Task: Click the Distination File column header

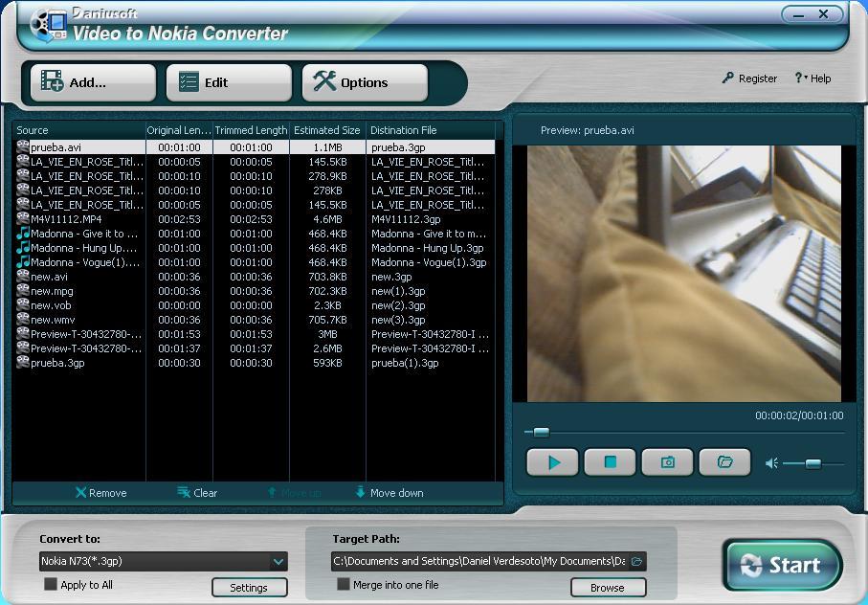Action: 430,130
